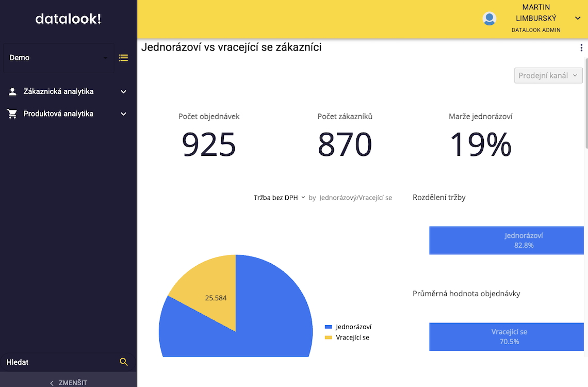Click the shopping cart icon beside Produktová analytika

(x=12, y=114)
